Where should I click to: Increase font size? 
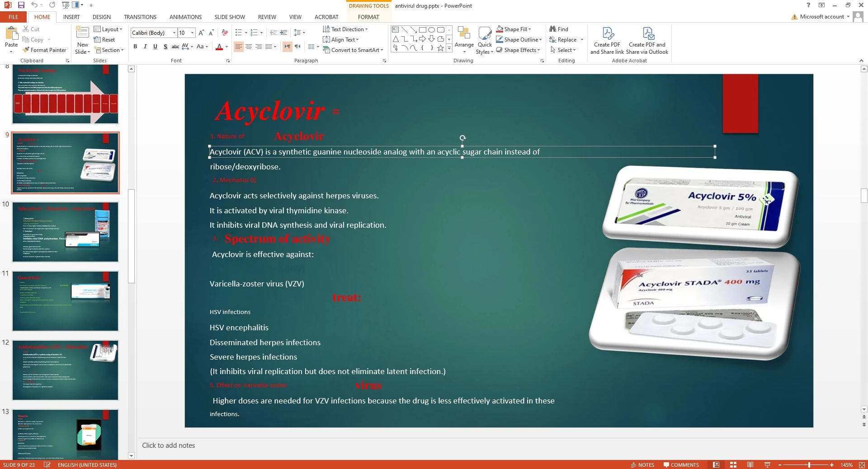[x=201, y=33]
